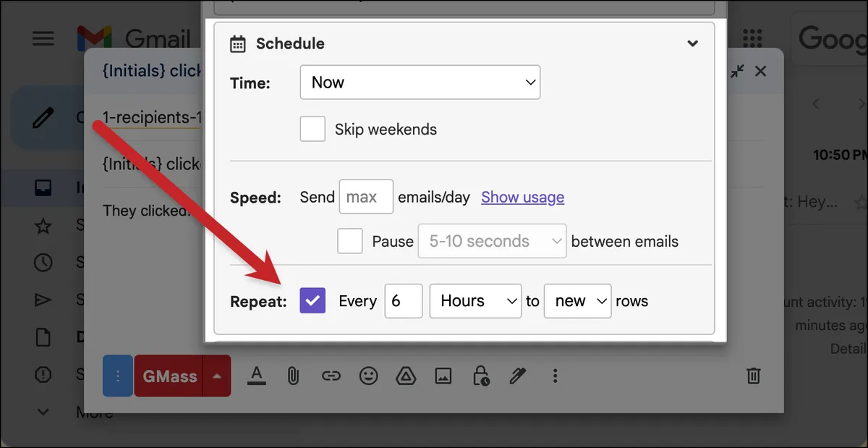Enable the Skip weekends checkbox
This screenshot has width=868, height=448.
312,130
